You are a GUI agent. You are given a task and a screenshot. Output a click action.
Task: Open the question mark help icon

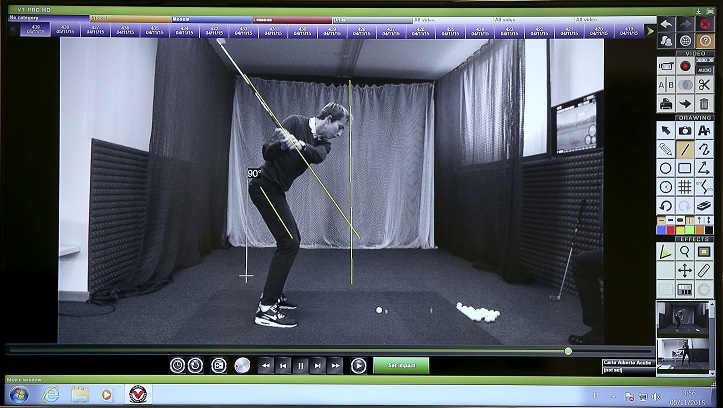[705, 41]
